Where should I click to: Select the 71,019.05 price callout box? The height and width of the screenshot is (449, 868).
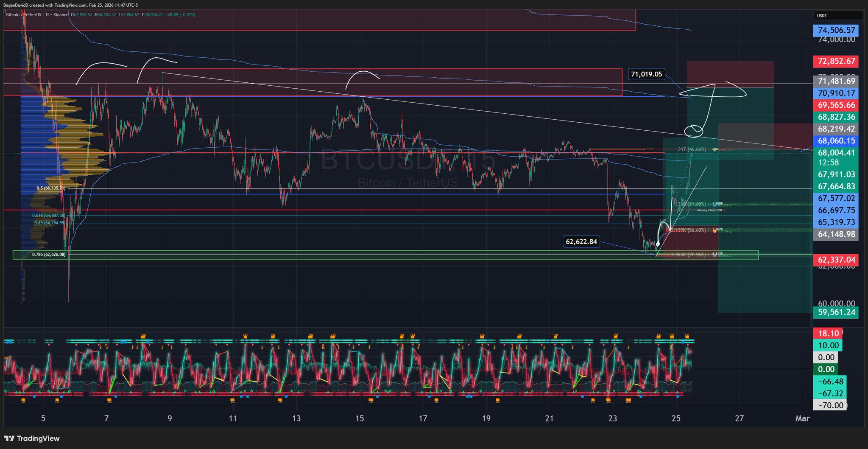click(x=646, y=74)
